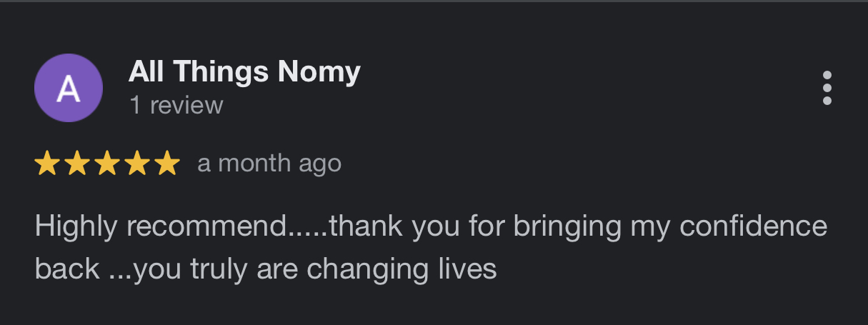This screenshot has height=325, width=868.
Task: Click the third yellow rating star
Action: pyautogui.click(x=107, y=164)
